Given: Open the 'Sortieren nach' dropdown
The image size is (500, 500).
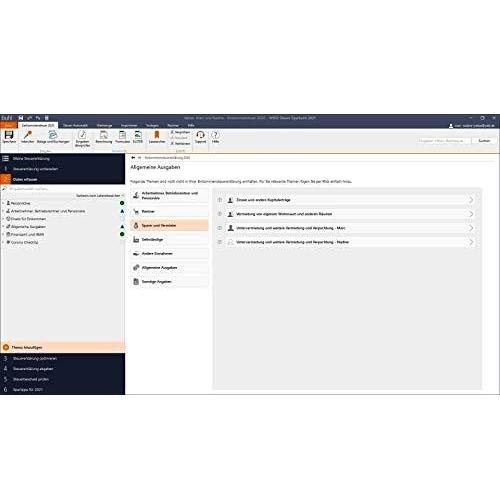Looking at the screenshot, I should pos(99,195).
